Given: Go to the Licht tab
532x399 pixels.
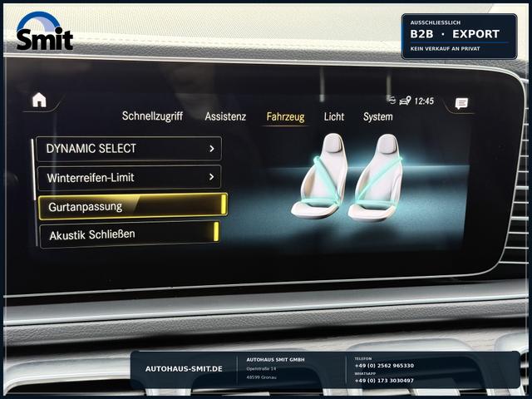Looking at the screenshot, I should point(334,116).
